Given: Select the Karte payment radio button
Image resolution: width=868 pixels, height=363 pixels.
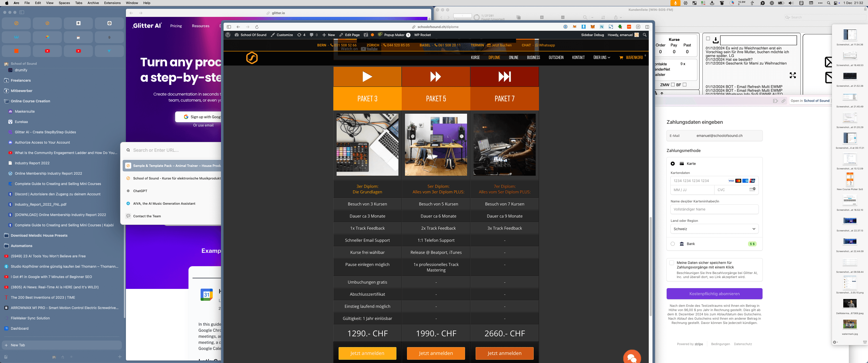Looking at the screenshot, I should (x=672, y=164).
